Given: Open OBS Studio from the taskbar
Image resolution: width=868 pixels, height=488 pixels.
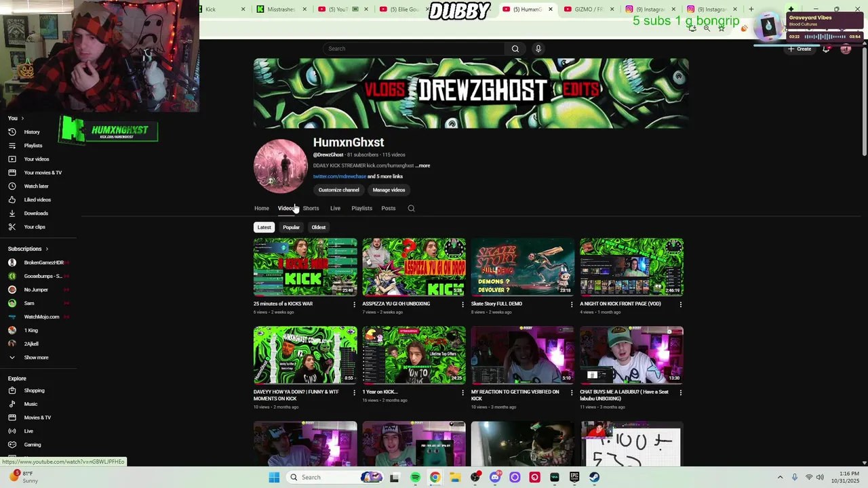Looking at the screenshot, I should 475,477.
